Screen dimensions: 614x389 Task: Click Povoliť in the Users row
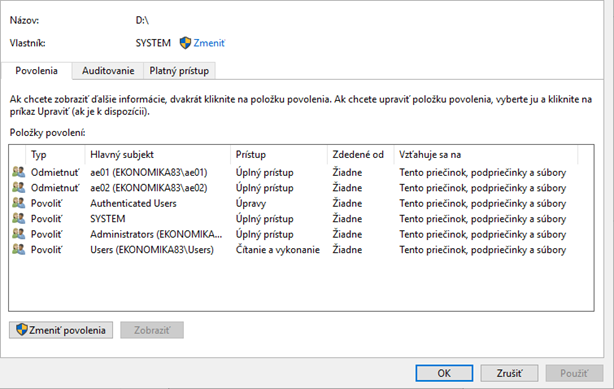coord(47,250)
